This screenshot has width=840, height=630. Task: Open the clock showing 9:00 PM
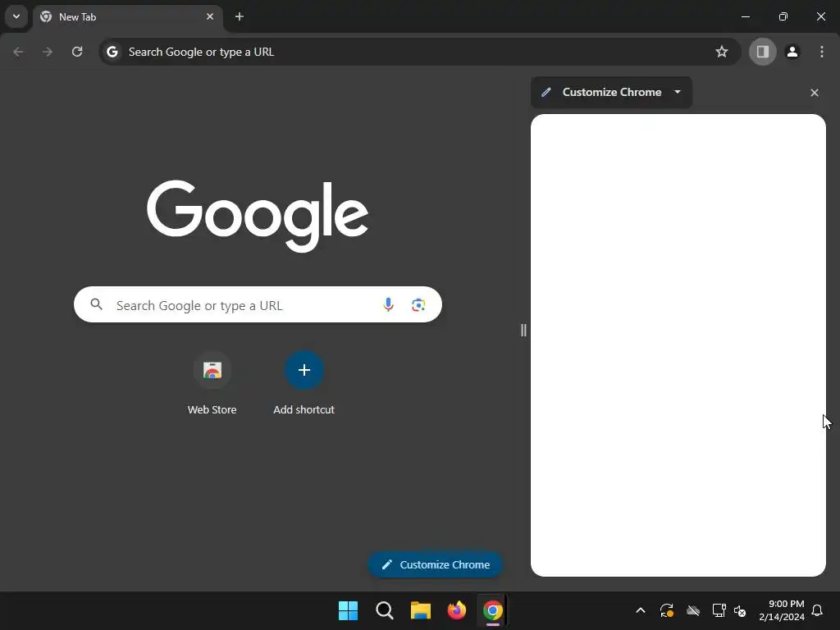tap(782, 610)
